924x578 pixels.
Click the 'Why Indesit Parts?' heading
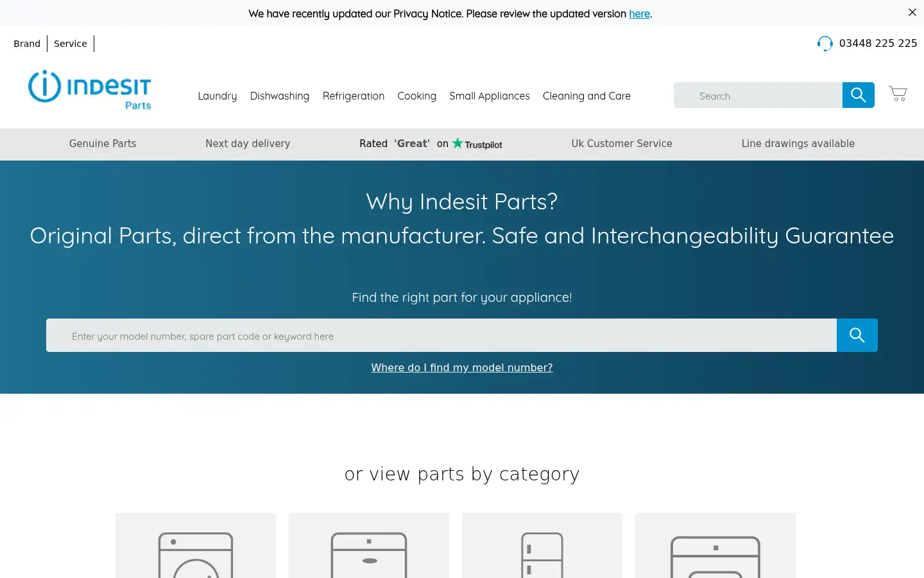click(462, 202)
